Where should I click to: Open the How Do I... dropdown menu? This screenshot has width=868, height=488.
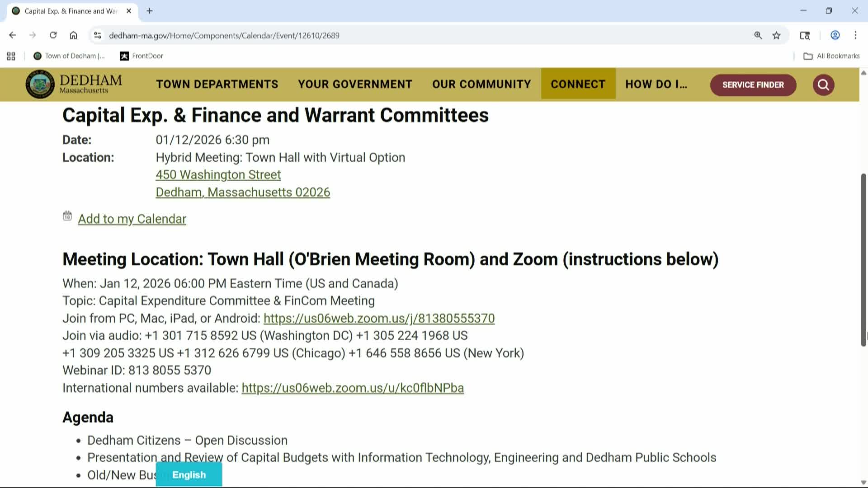click(656, 84)
